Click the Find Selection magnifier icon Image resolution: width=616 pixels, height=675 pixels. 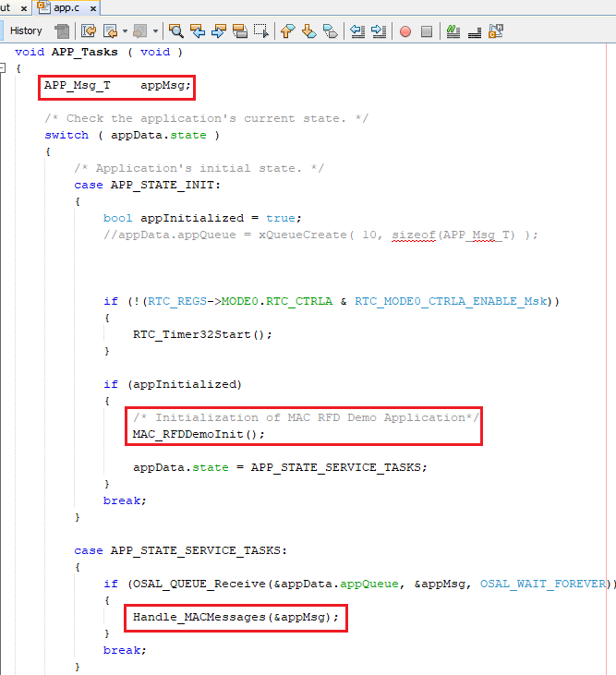tap(175, 30)
